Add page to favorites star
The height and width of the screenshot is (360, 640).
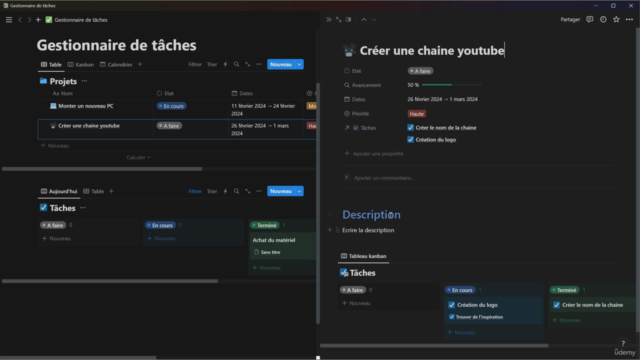tap(616, 19)
